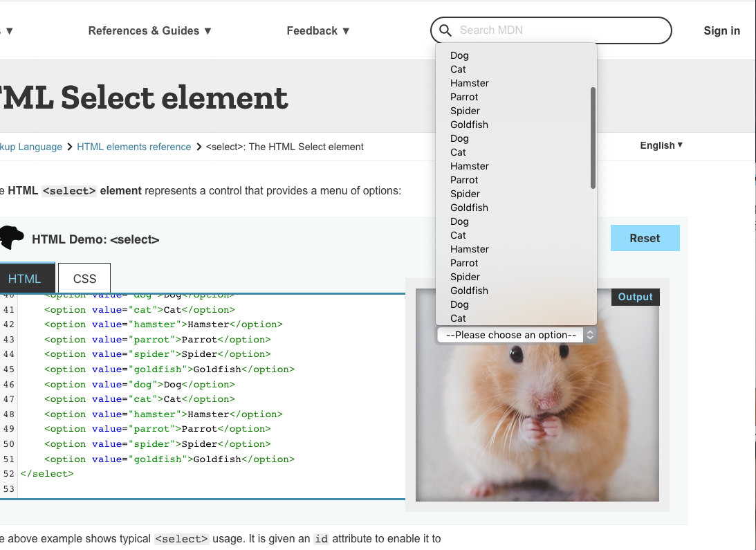This screenshot has width=756, height=550.
Task: Select the first Hamster option in list
Action: point(470,83)
